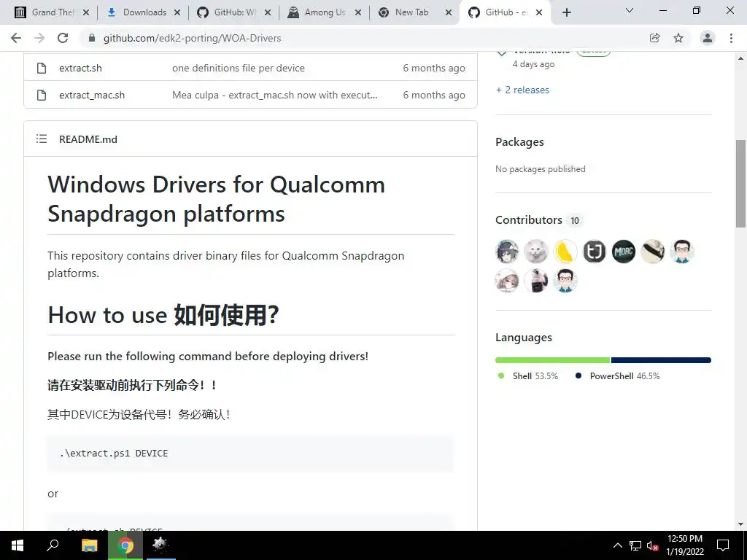Click the green dot beside Shell
Image resolution: width=747 pixels, height=560 pixels.
[x=500, y=376]
